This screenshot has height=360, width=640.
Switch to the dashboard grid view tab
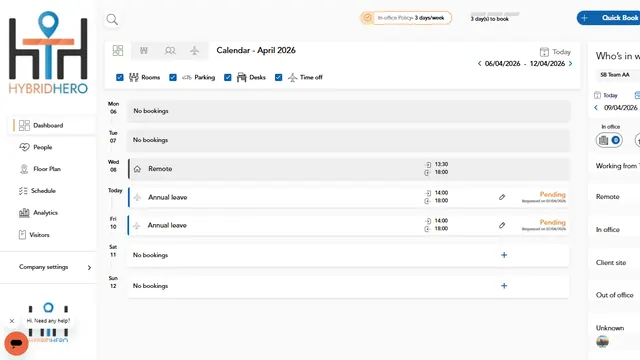(118, 51)
